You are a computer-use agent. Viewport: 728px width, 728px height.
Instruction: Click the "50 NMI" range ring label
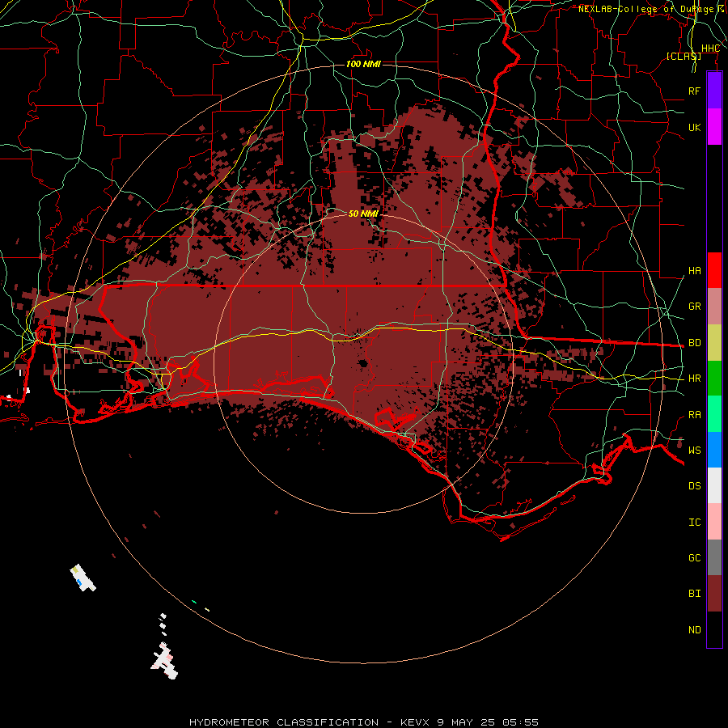coord(363,214)
